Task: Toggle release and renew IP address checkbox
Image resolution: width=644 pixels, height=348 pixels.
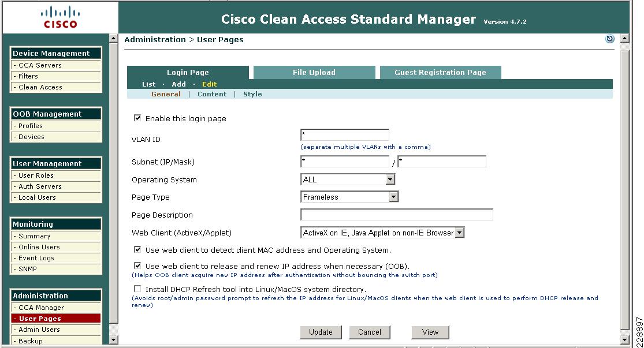Action: 137,265
